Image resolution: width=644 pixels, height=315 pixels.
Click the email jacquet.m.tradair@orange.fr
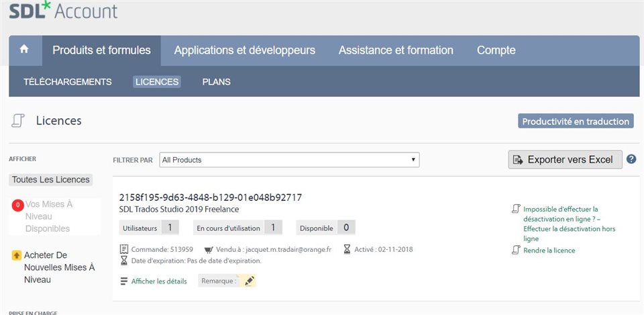(x=288, y=249)
